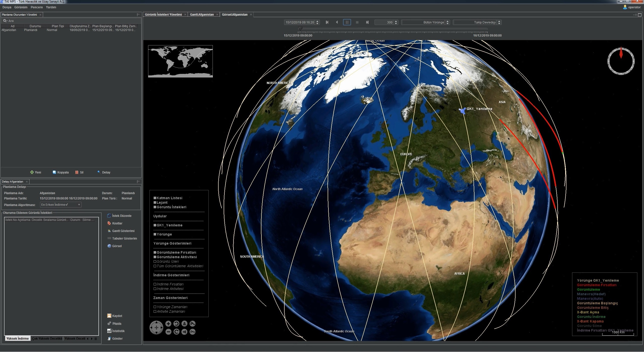Click stop playback button
Screen dimensions: 644x352
coord(357,22)
